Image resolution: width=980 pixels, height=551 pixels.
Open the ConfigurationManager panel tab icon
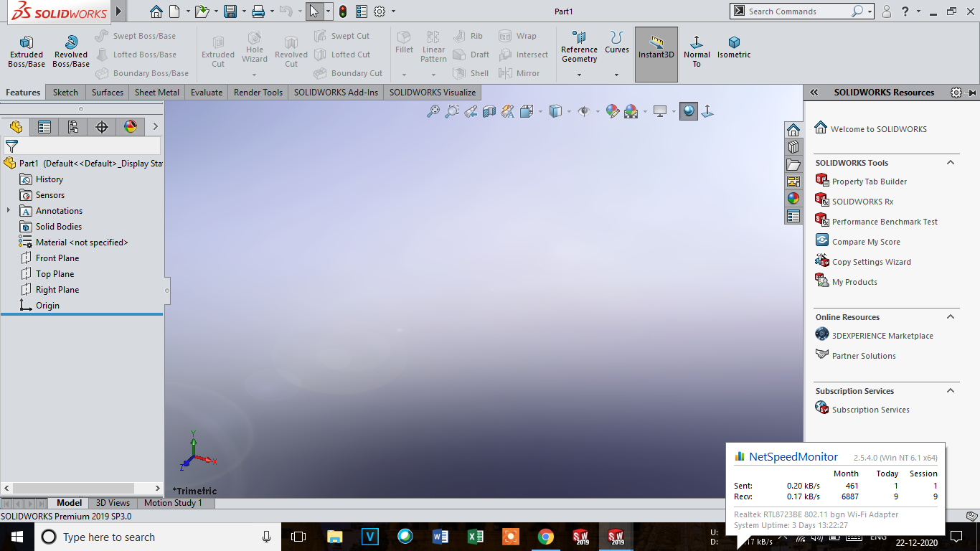(x=72, y=127)
